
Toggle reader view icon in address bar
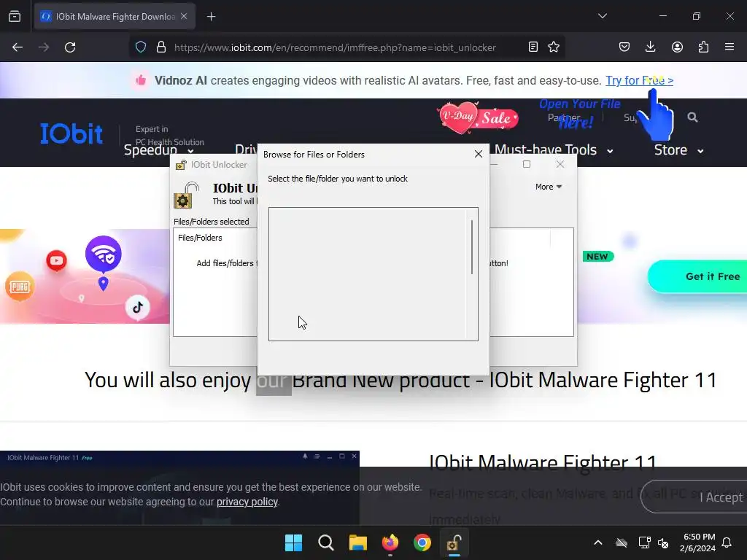pyautogui.click(x=533, y=47)
